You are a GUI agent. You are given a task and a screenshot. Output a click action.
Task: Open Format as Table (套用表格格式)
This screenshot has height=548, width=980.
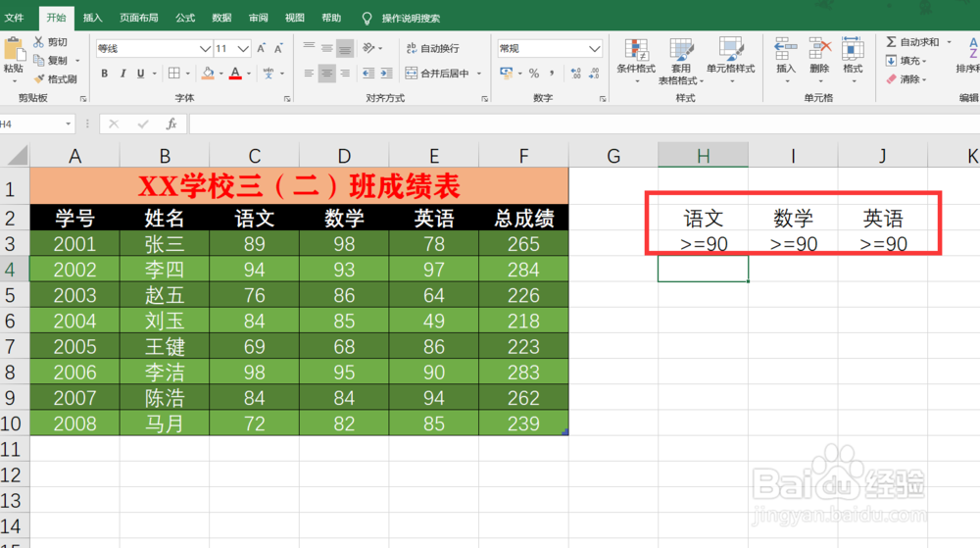coord(681,61)
